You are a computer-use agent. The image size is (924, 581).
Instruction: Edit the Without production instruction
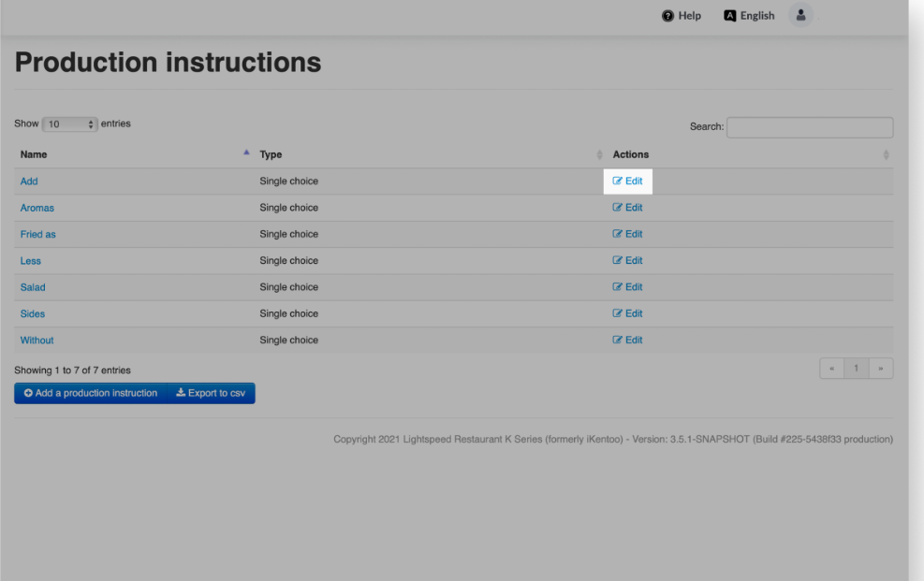coord(627,341)
